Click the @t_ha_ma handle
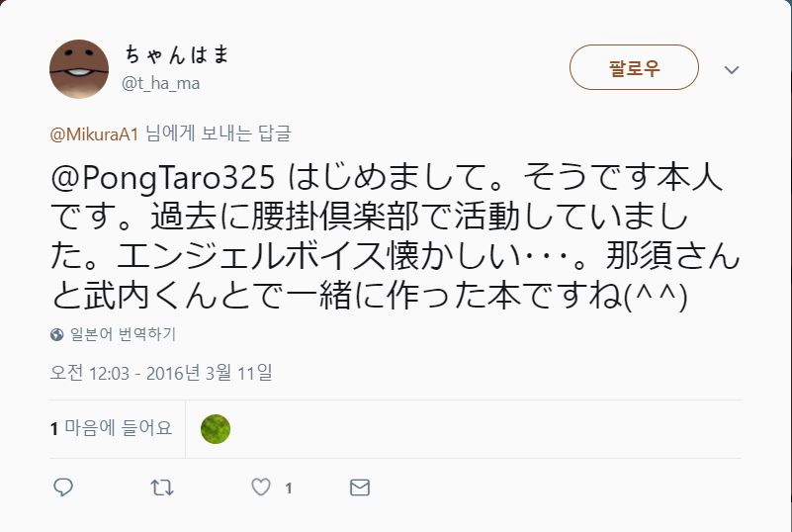Screen dimensions: 792x532 coord(160,83)
